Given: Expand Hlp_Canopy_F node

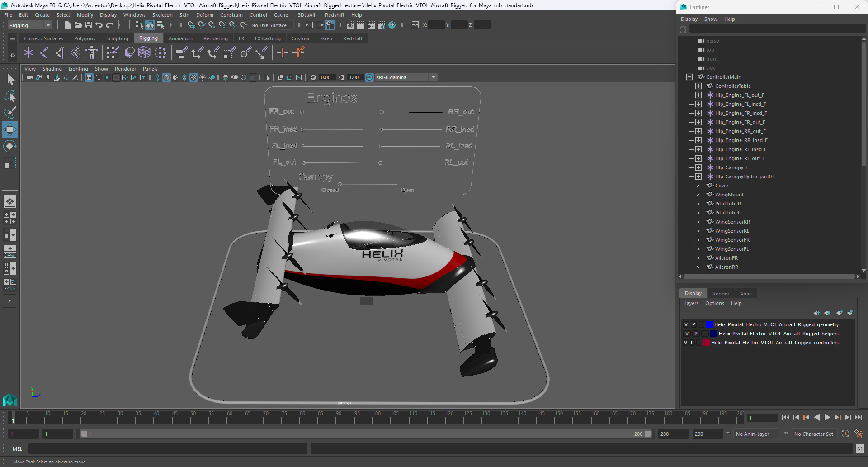Looking at the screenshot, I should [x=698, y=167].
